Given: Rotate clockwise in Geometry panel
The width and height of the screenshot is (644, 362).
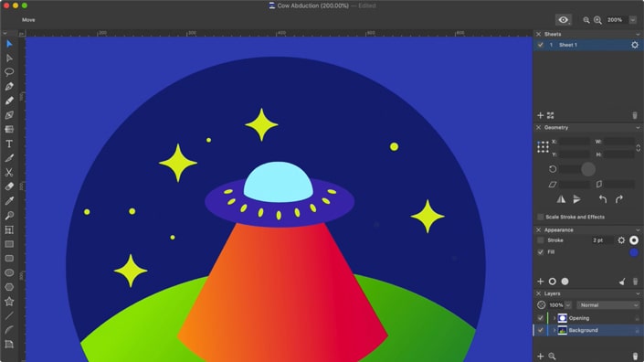Looking at the screenshot, I should point(619,199).
